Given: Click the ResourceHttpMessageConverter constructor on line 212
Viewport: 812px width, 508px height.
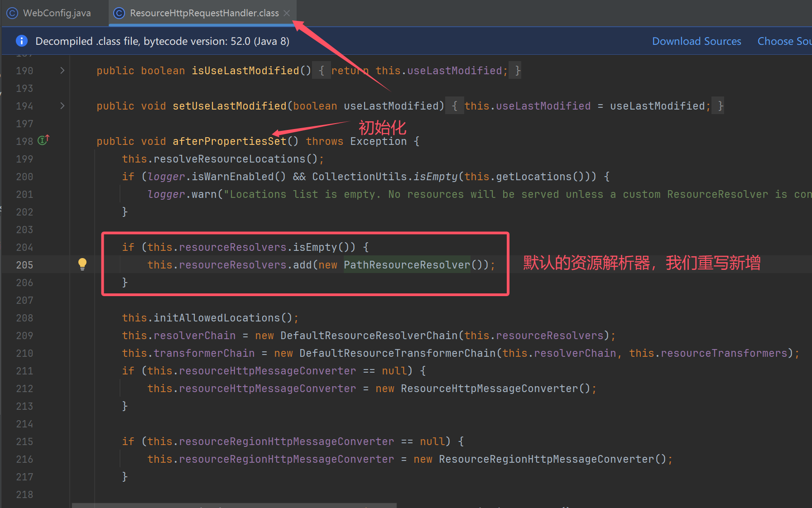Looking at the screenshot, I should point(489,388).
